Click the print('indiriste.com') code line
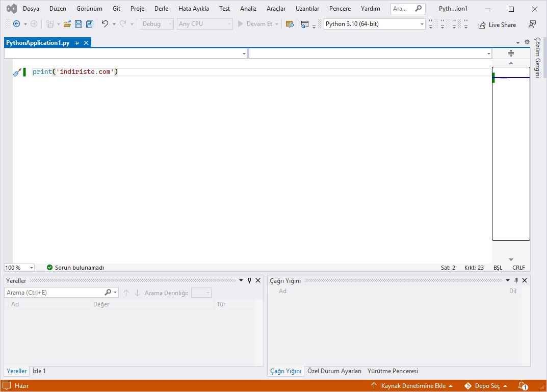This screenshot has width=547, height=392. pos(75,72)
